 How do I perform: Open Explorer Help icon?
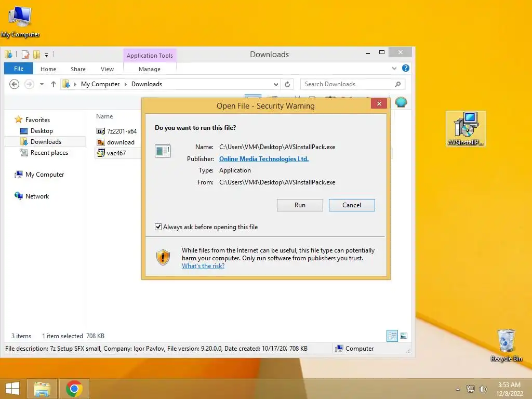tap(405, 68)
